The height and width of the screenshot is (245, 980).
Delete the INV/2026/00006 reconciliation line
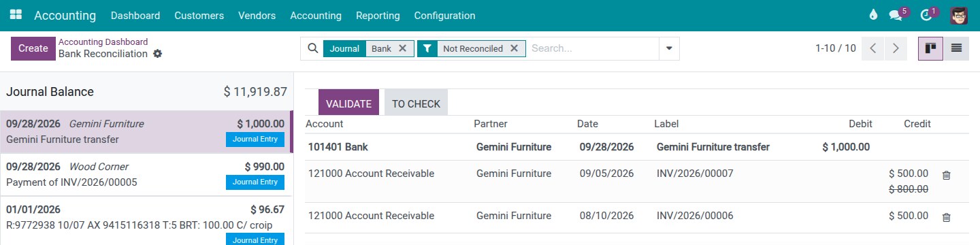point(946,217)
